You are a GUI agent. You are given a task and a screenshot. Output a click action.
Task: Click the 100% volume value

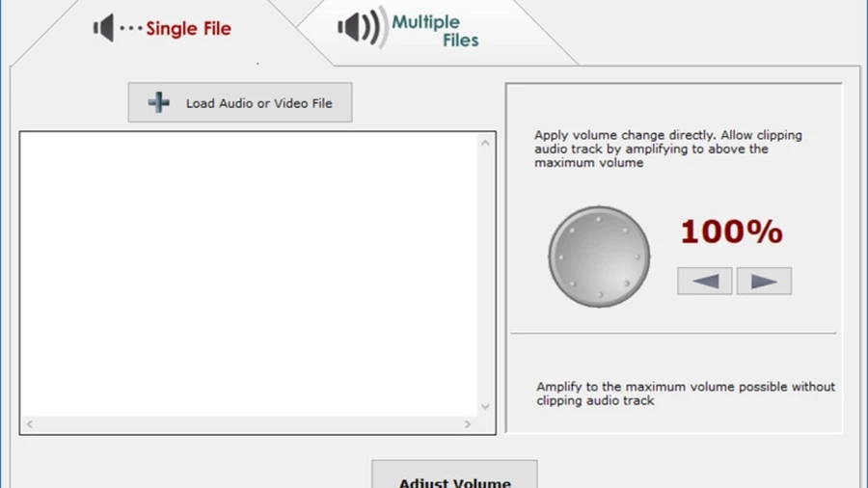point(731,231)
